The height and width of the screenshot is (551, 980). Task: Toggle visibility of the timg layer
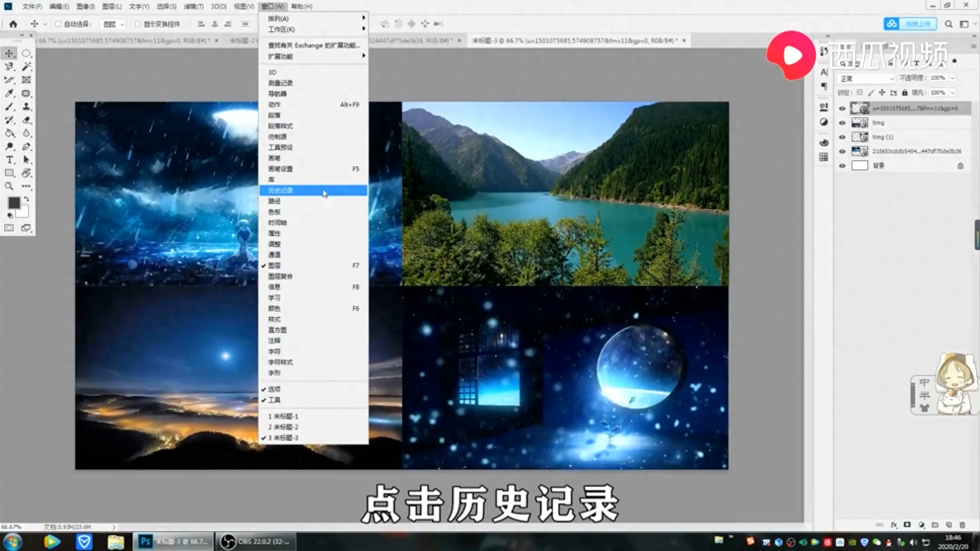(842, 123)
